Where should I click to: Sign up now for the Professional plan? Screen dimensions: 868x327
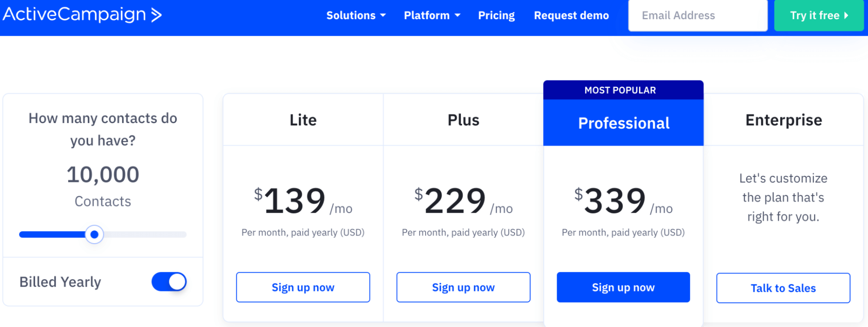(623, 287)
